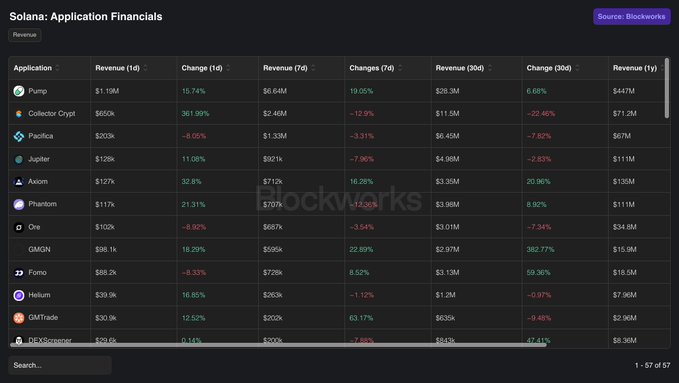679x383 pixels.
Task: Select the GMGN application name
Action: 39,250
